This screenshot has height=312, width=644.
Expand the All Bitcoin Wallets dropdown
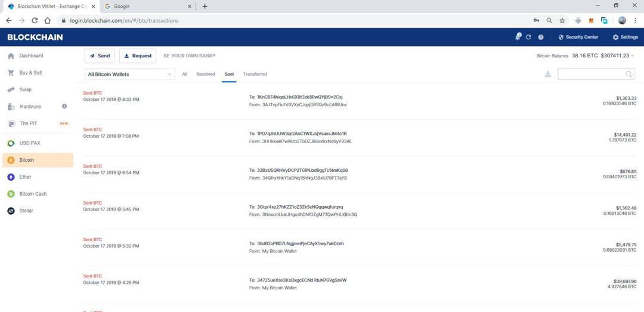[x=130, y=74]
